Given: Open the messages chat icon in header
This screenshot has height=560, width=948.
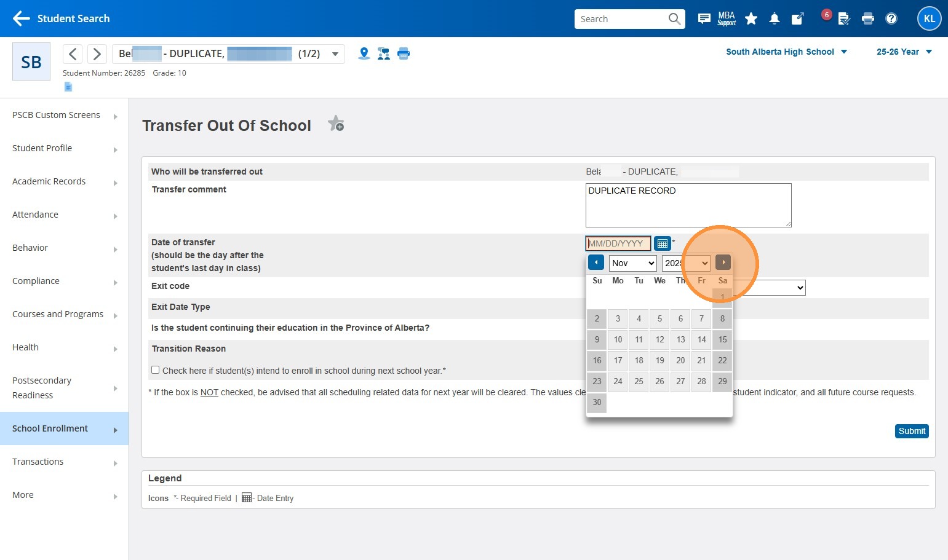Looking at the screenshot, I should tap(704, 19).
